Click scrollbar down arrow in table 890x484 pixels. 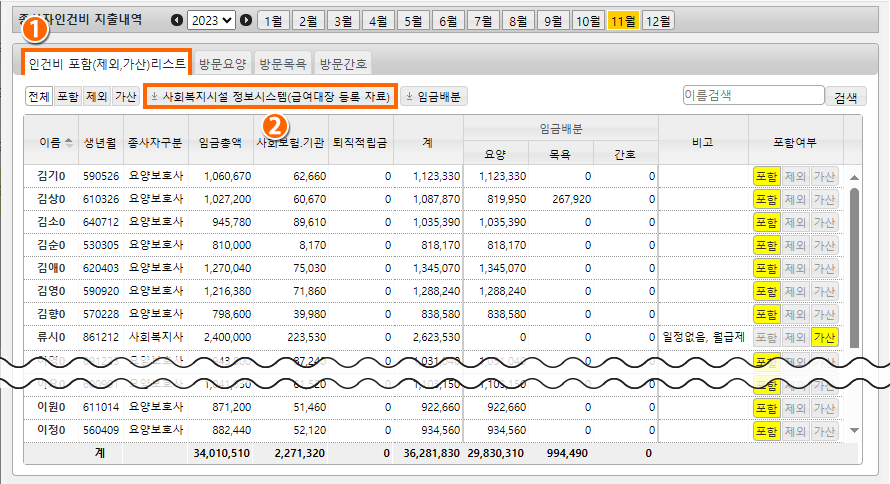(854, 430)
